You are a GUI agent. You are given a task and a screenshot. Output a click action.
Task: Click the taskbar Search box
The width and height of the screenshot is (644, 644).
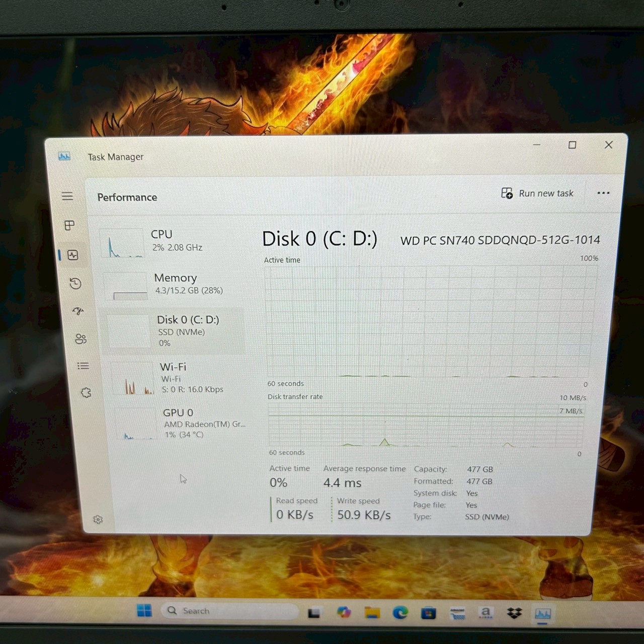(x=229, y=611)
